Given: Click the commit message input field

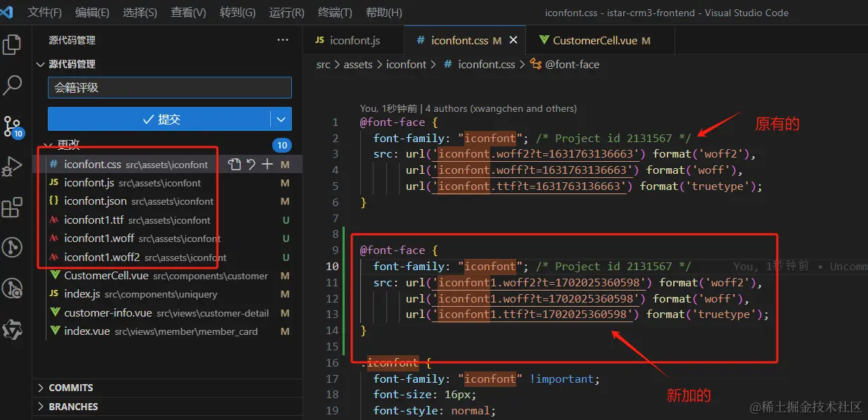Looking at the screenshot, I should tap(170, 88).
